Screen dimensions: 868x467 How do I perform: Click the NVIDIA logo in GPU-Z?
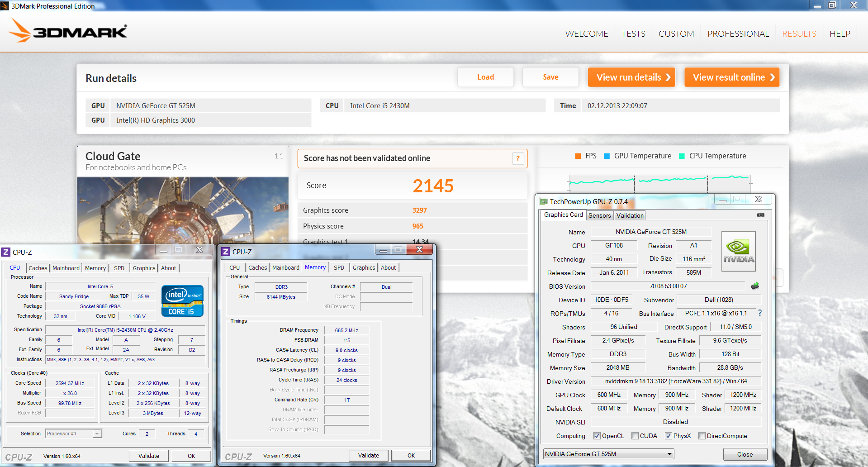pos(738,252)
